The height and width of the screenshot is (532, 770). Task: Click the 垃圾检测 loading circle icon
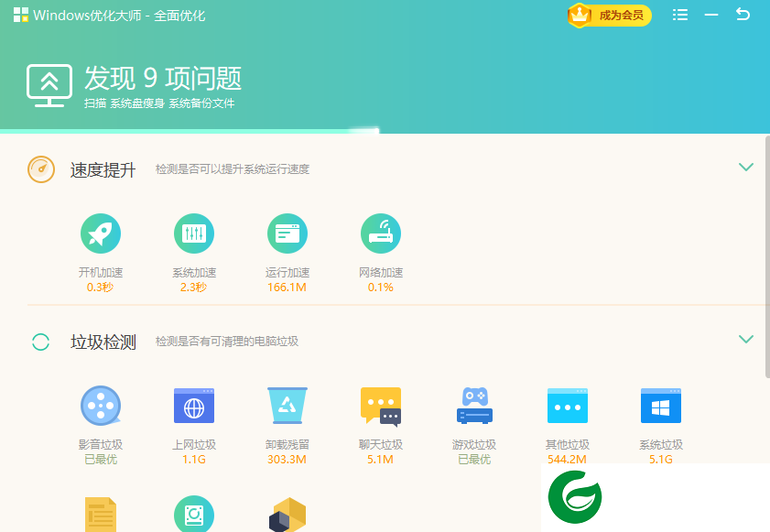point(41,342)
